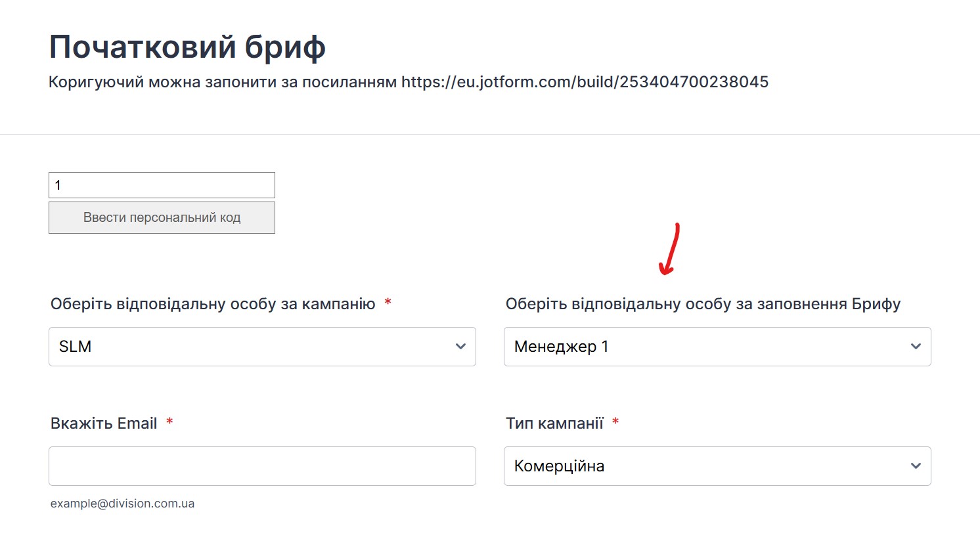Click the chevron arrow beside Менеджер 1
Image resolution: width=980 pixels, height=560 pixels.
(x=916, y=347)
